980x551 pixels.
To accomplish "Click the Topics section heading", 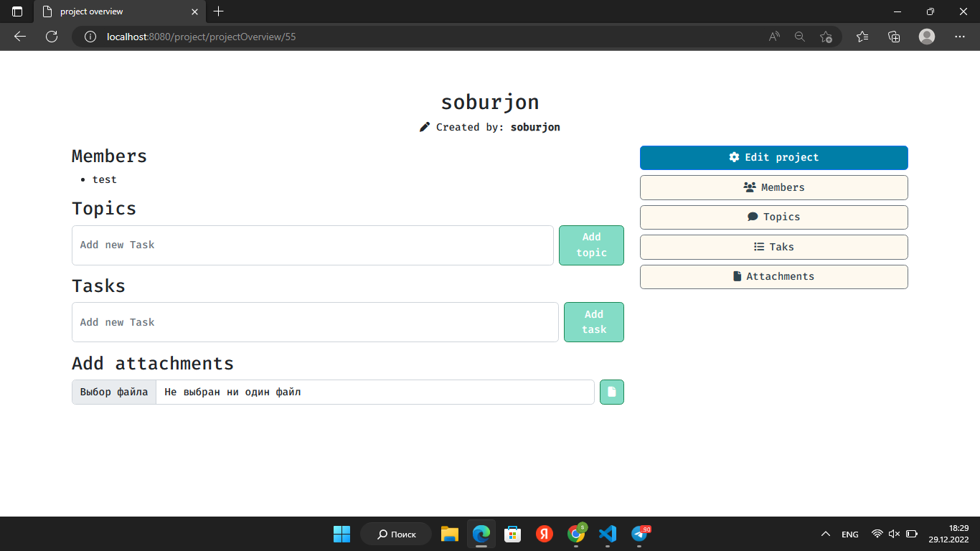I will point(104,209).
